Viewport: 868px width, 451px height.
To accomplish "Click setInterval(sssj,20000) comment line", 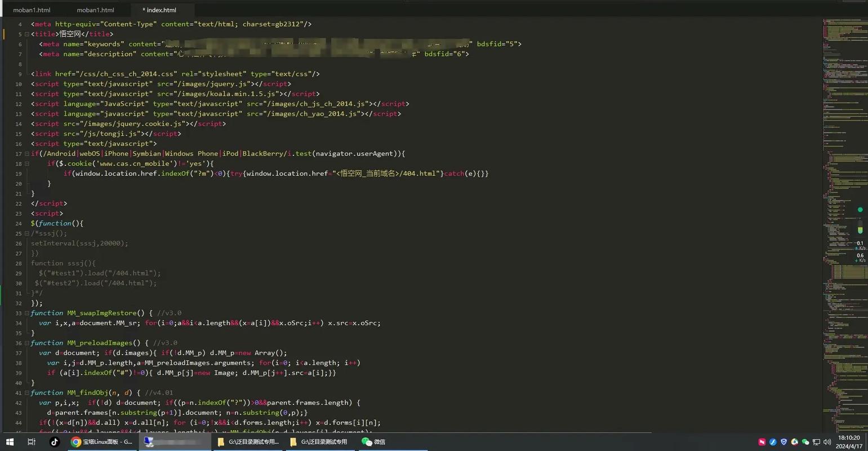I will point(79,244).
